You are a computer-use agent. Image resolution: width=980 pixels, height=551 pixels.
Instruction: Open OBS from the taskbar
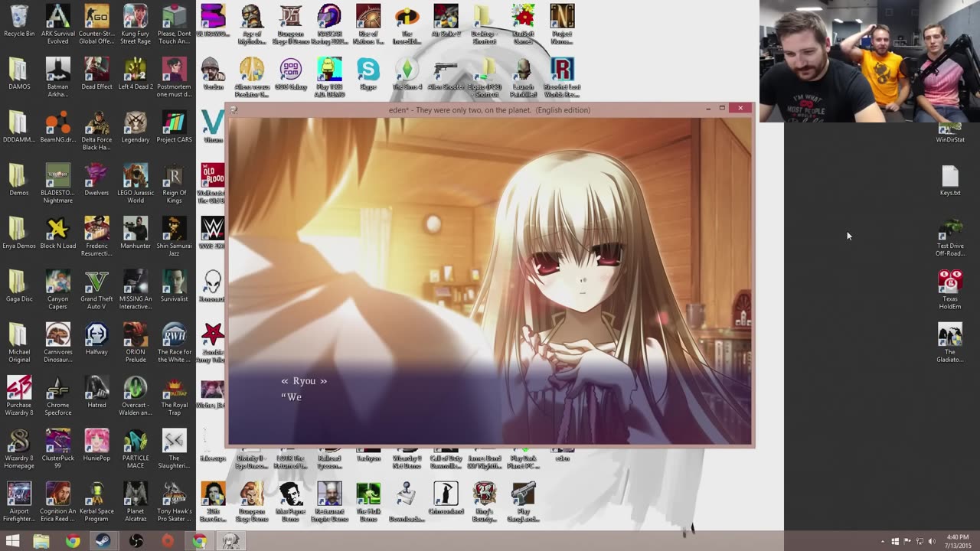136,542
